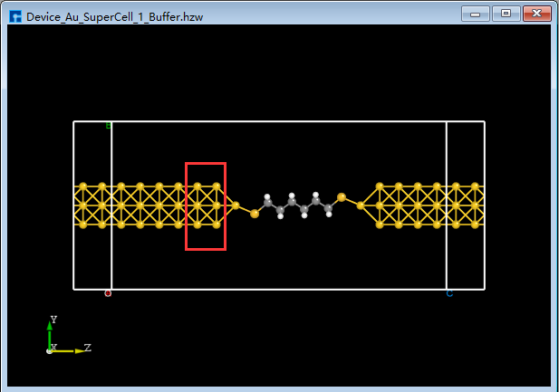Select the rightmost gray carbon atom
The height and width of the screenshot is (392, 559).
pos(328,207)
